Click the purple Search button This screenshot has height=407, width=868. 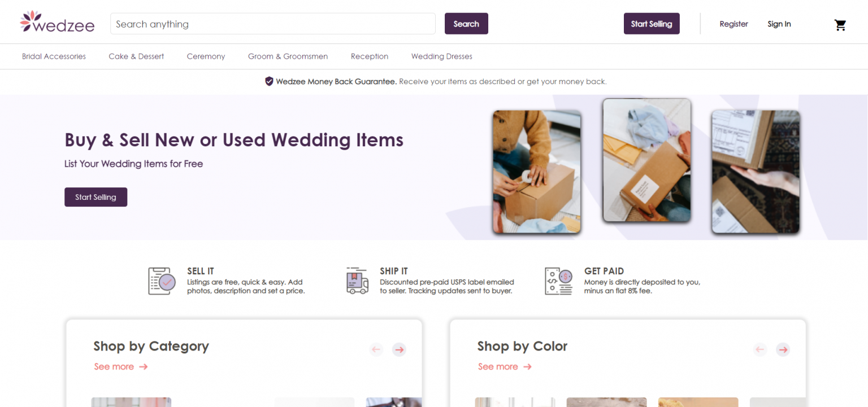pos(466,24)
